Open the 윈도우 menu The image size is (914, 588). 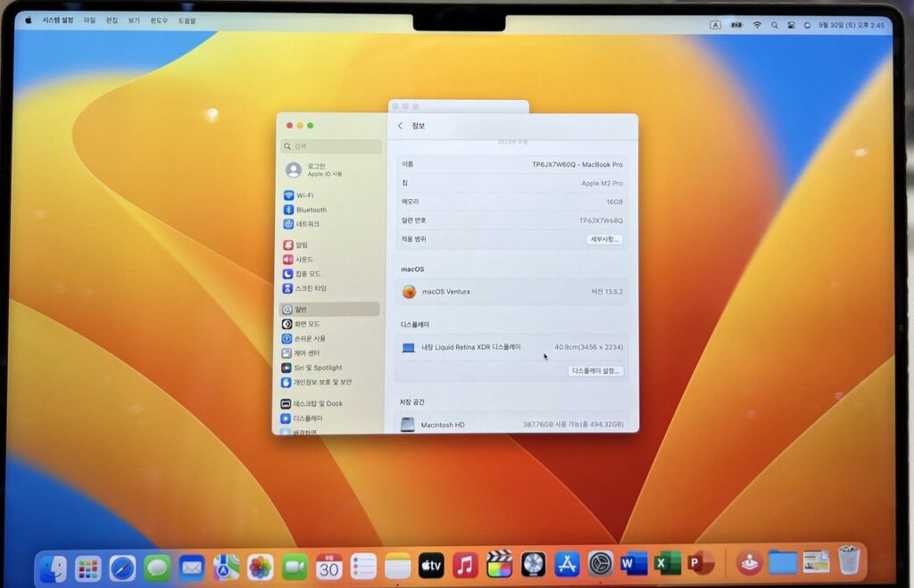[159, 21]
